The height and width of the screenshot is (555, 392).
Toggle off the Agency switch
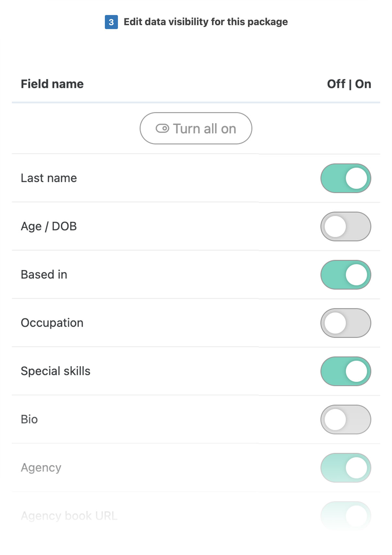coord(346,468)
